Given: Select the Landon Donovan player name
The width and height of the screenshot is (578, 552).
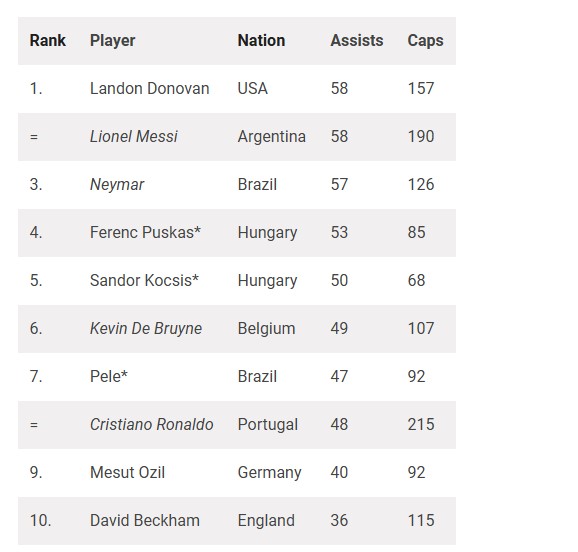Looking at the screenshot, I should (150, 88).
